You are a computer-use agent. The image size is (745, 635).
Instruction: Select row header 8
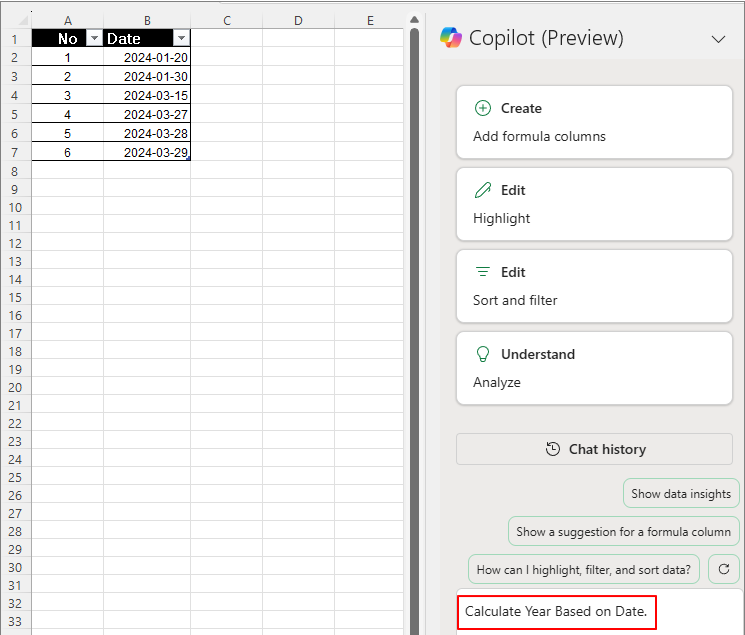(15, 171)
